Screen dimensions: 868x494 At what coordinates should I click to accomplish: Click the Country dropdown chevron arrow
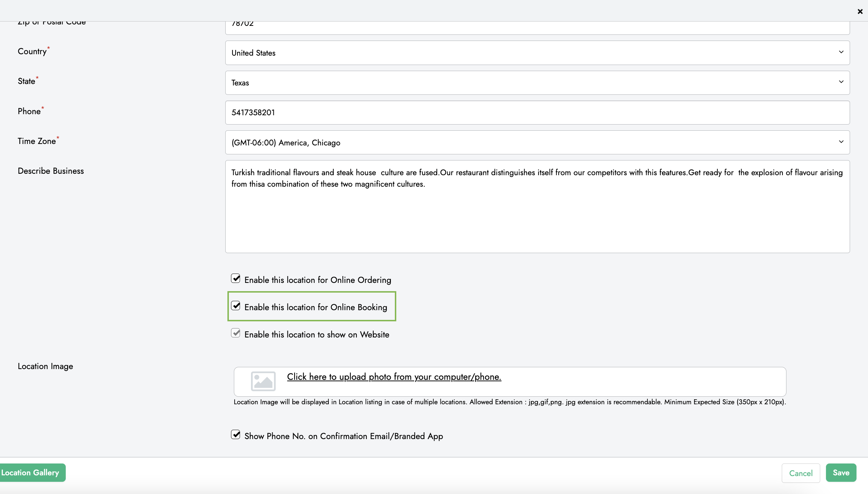841,52
